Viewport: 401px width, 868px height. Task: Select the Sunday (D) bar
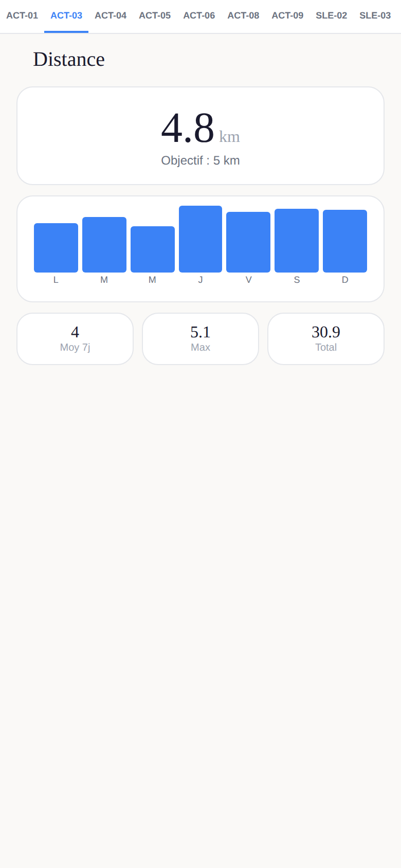point(345,241)
